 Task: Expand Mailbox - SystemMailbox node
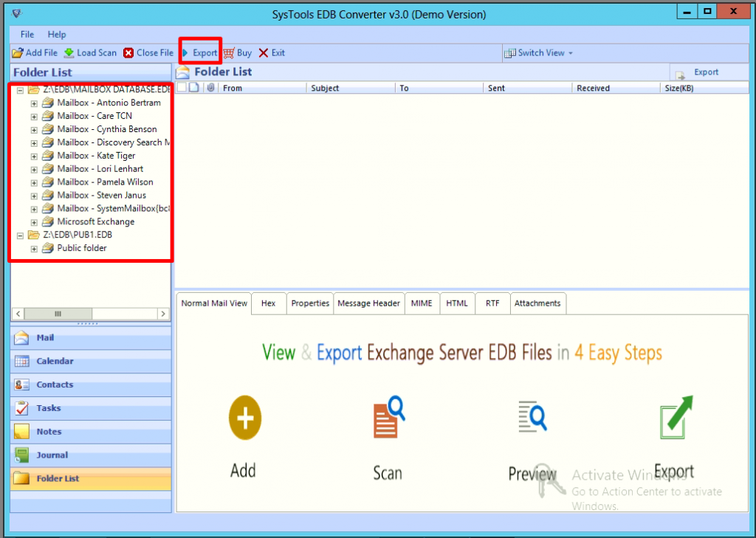pyautogui.click(x=34, y=210)
